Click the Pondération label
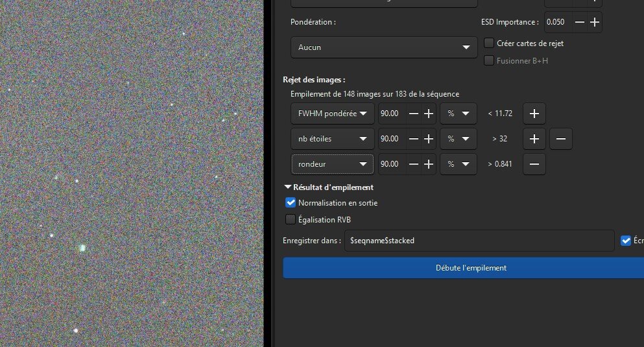The height and width of the screenshot is (347, 644). (313, 22)
